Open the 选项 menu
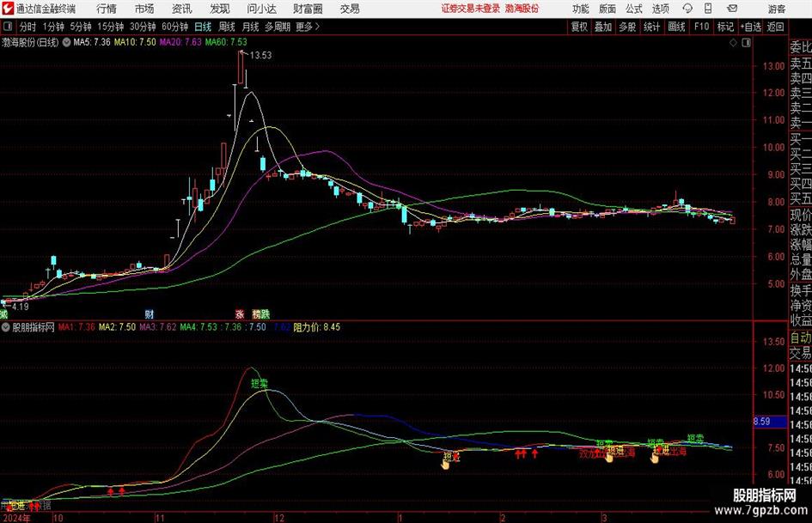 click(660, 9)
